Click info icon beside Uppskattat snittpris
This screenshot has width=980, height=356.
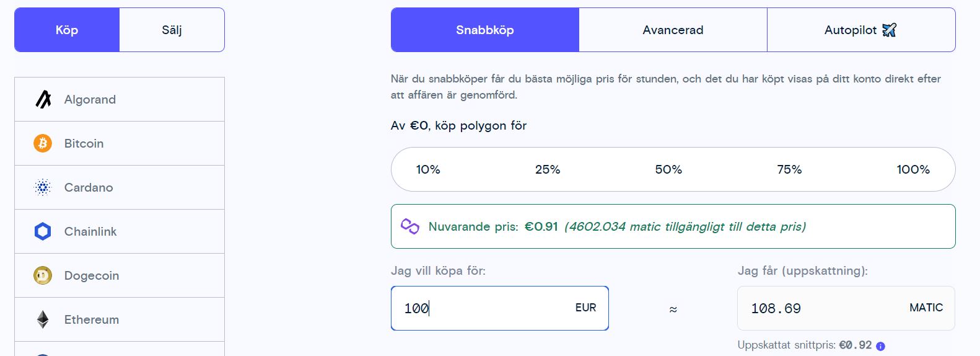click(x=880, y=346)
